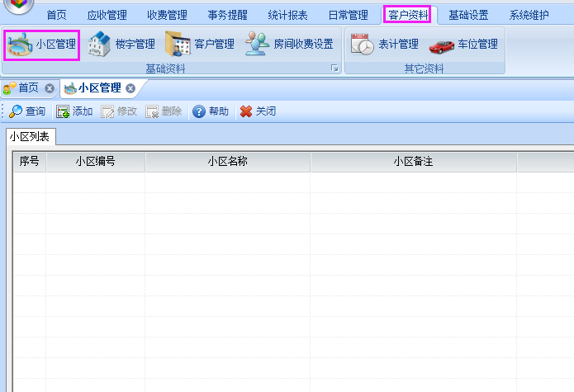
Task: Click the 删除 delete toolbar button
Action: [164, 111]
